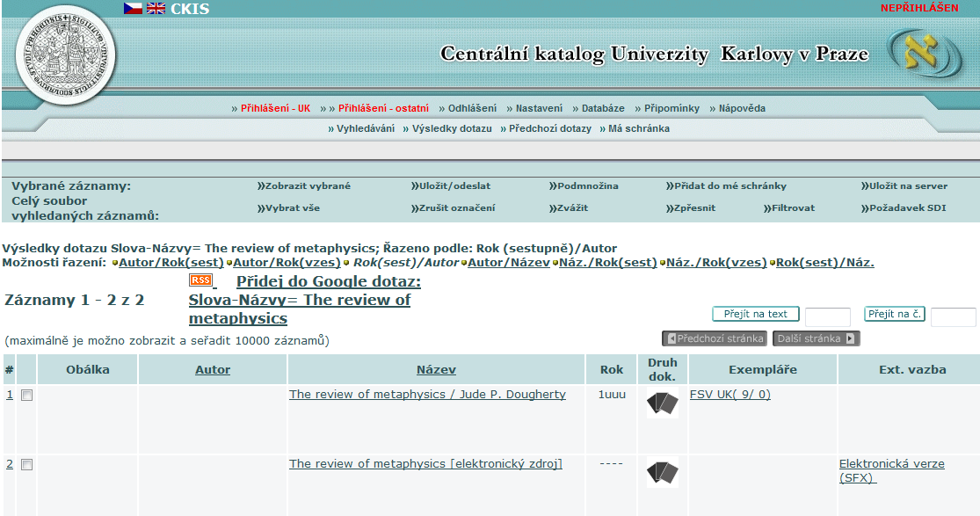
Task: Focus the Přejít na text input field
Action: click(x=828, y=317)
